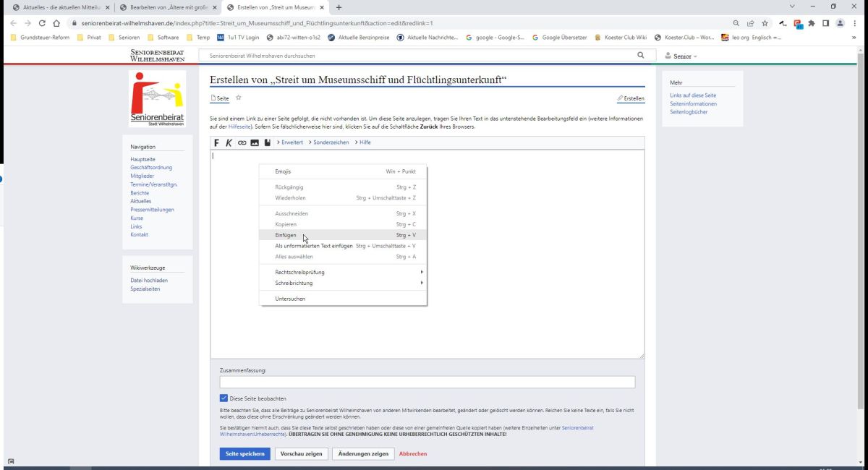This screenshot has height=470, width=868.
Task: Insert an embedded file using the image icon
Action: point(255,142)
